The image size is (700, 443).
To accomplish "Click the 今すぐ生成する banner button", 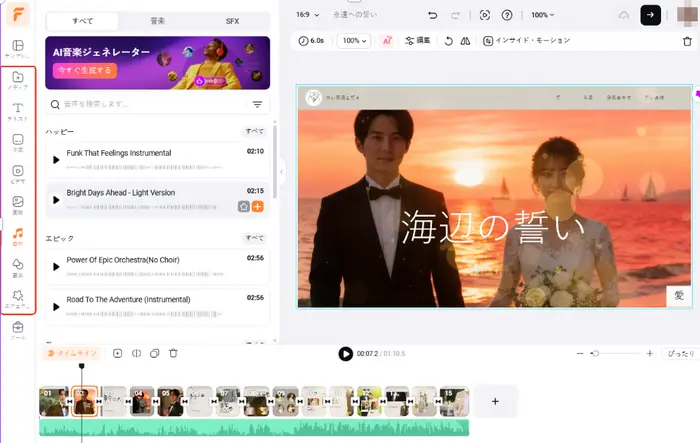I will [x=83, y=71].
